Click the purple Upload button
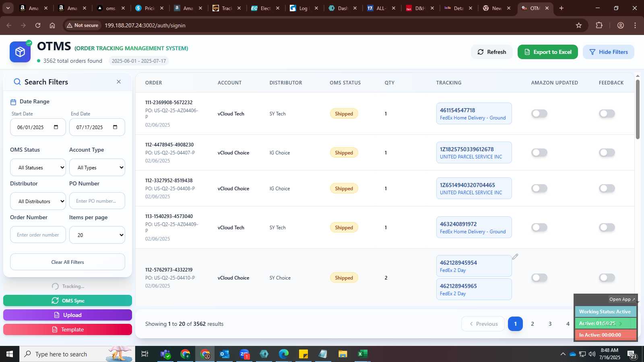The image size is (644, 362). [68, 315]
